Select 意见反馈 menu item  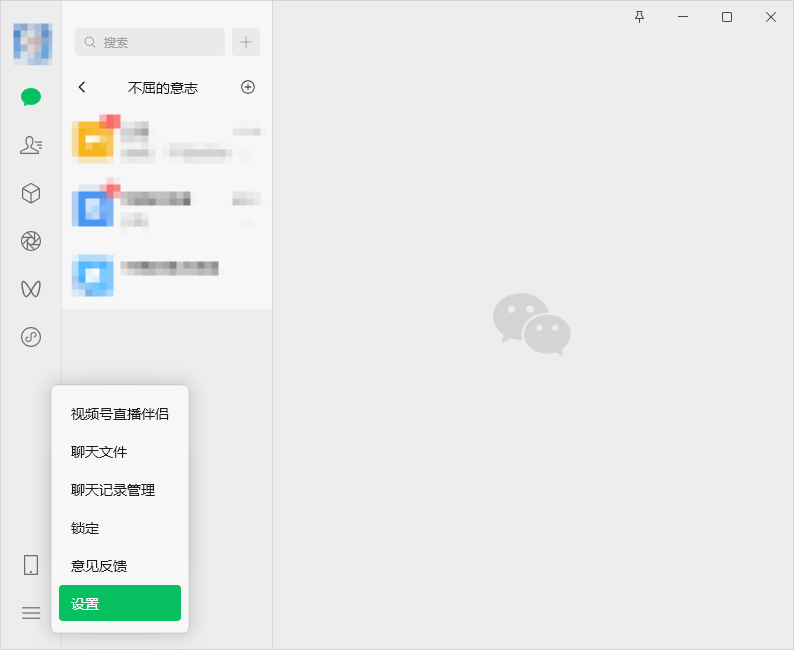click(x=120, y=566)
